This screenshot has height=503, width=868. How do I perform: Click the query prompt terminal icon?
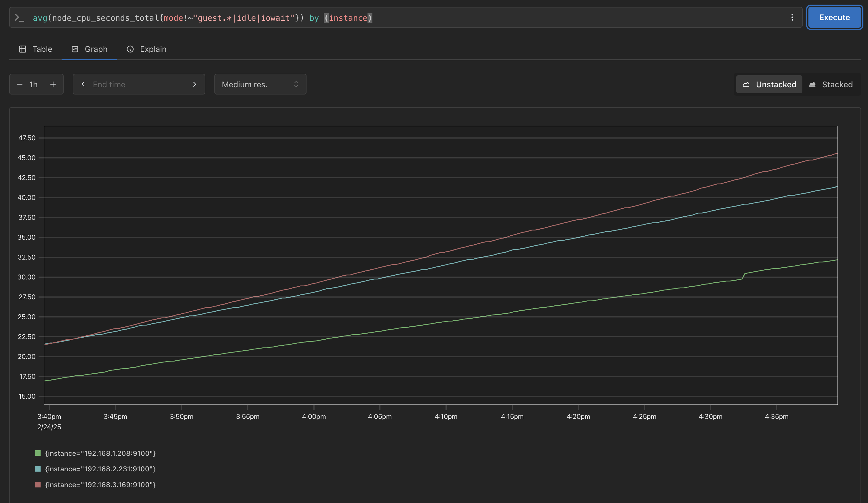[19, 18]
